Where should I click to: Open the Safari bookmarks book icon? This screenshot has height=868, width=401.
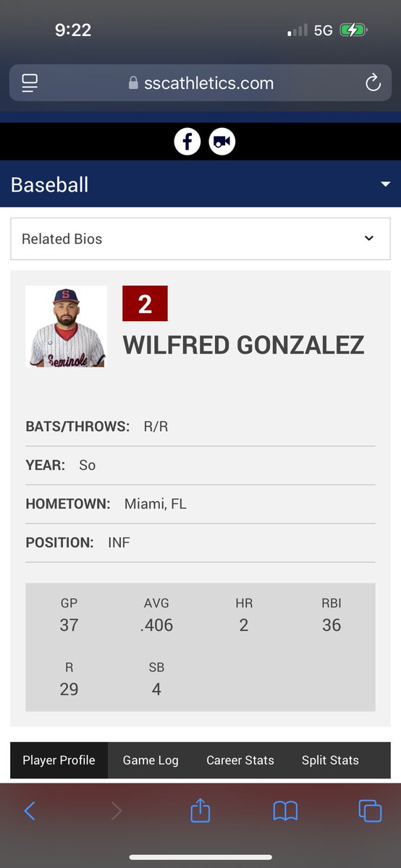point(285,811)
